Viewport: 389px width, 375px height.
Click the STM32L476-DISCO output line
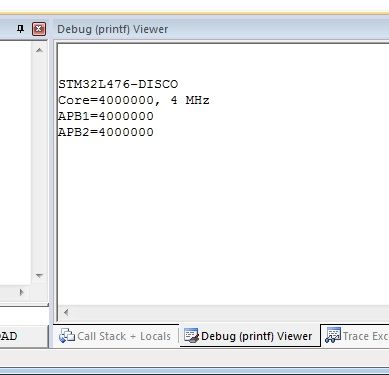coord(118,84)
